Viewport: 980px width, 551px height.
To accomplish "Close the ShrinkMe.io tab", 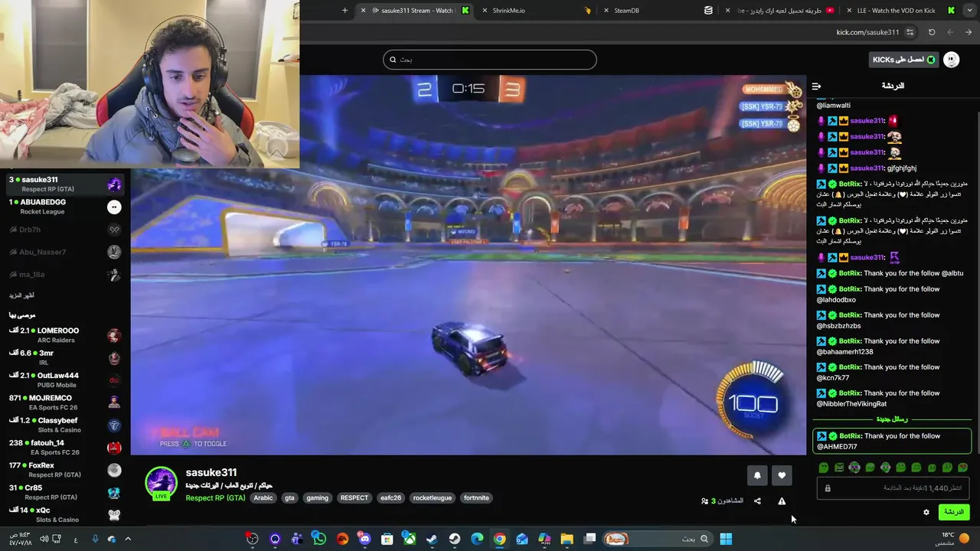I will tap(485, 11).
